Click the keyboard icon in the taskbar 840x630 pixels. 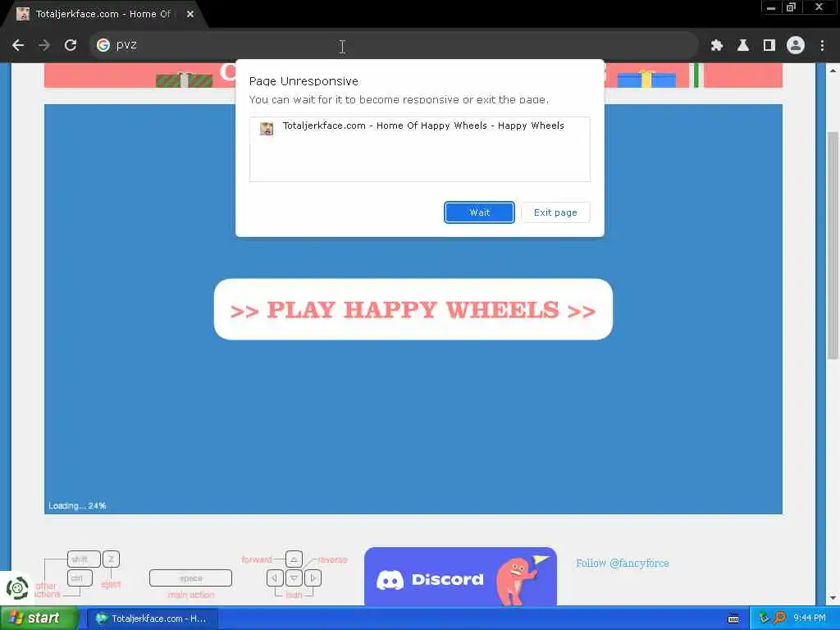[733, 619]
